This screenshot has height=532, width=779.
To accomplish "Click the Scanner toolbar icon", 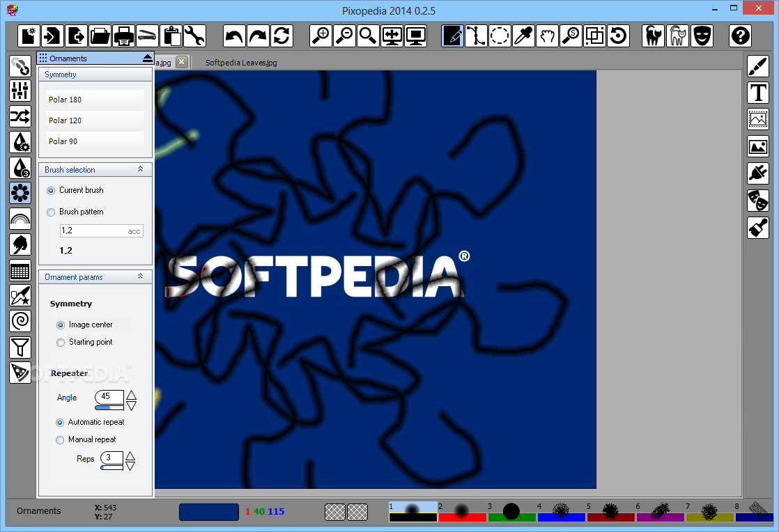I will 147,36.
